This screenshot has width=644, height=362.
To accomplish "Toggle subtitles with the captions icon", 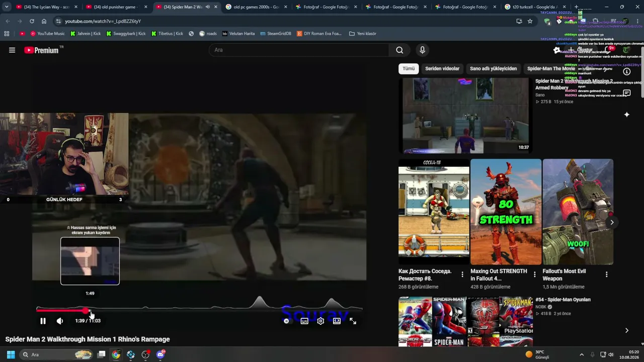I will coord(304,321).
